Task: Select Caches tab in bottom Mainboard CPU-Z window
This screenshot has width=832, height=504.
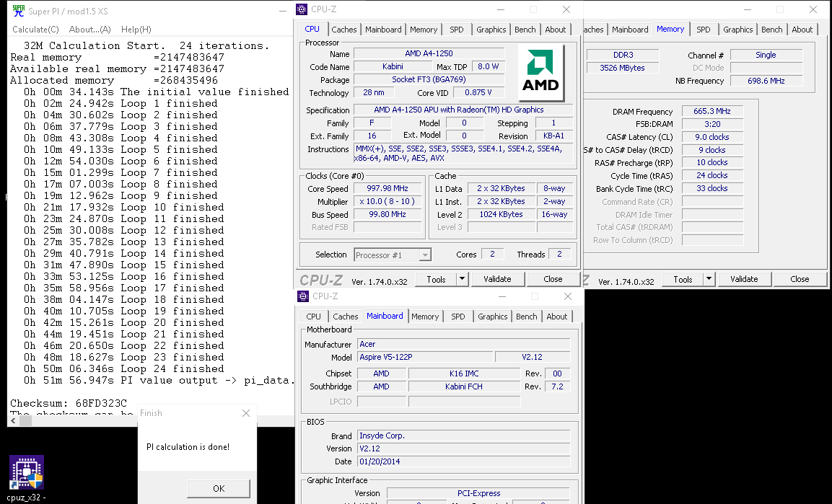Action: [x=346, y=316]
